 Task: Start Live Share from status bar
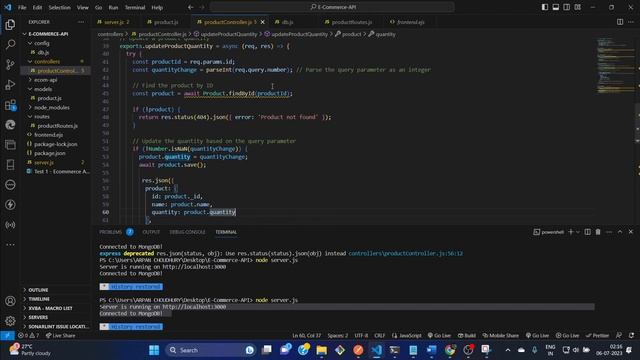click(x=60, y=336)
